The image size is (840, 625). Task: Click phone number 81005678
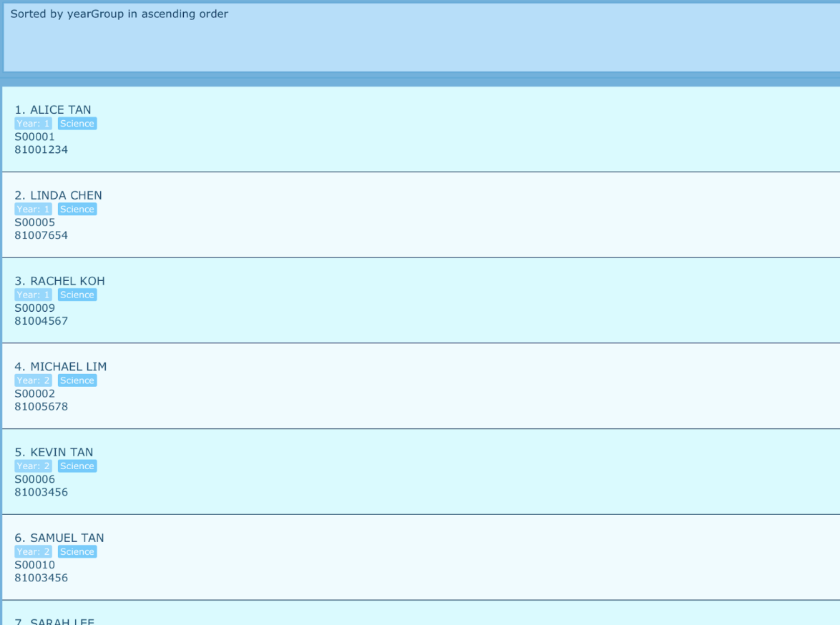(x=41, y=406)
